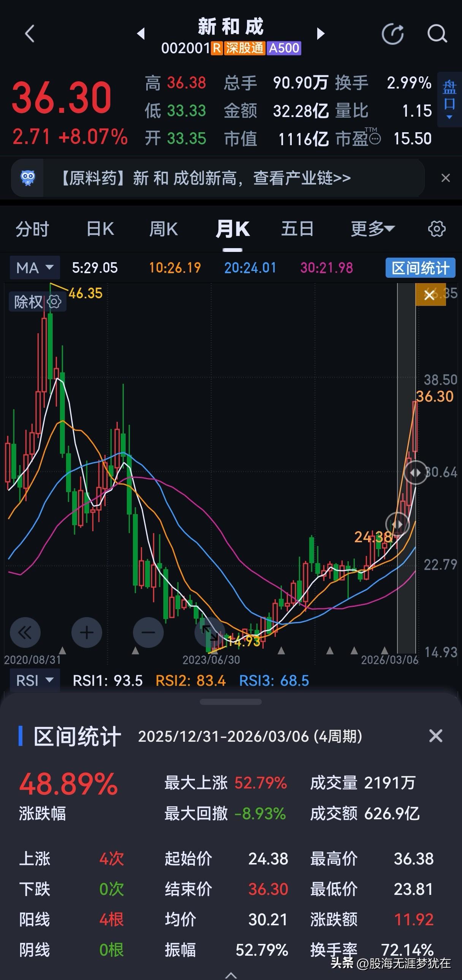Switch to 分时 chart tab

tap(32, 230)
